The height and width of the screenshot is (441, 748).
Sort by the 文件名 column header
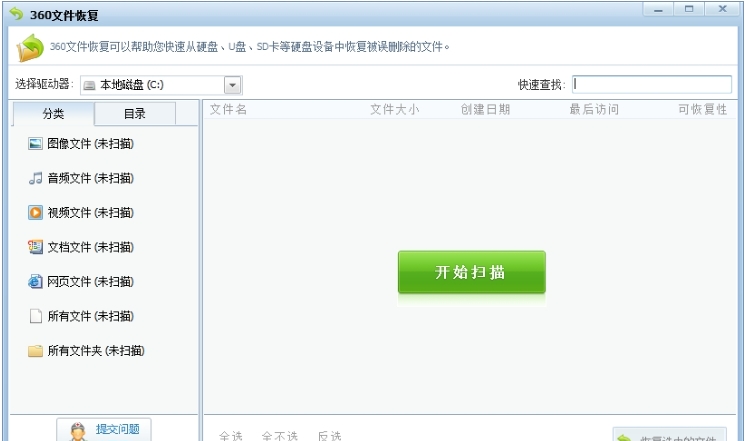(229, 109)
